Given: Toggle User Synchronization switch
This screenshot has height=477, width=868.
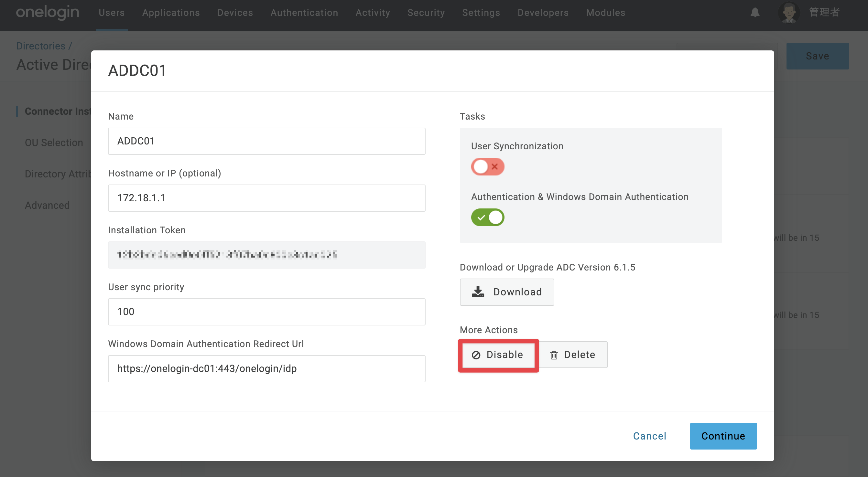Looking at the screenshot, I should tap(487, 167).
